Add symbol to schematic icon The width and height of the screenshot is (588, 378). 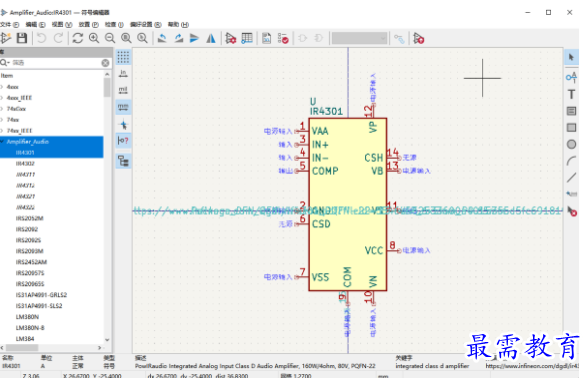418,38
